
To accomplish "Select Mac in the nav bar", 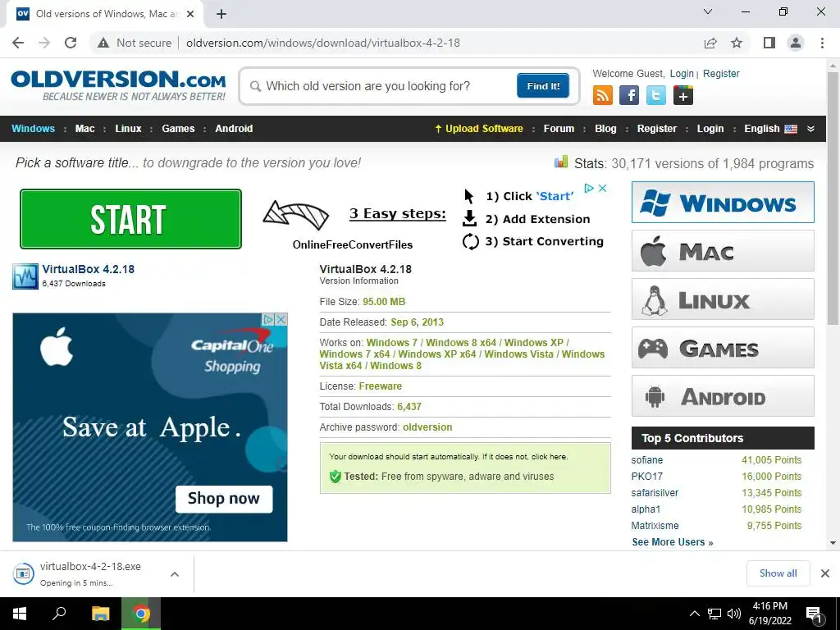I will tap(84, 129).
